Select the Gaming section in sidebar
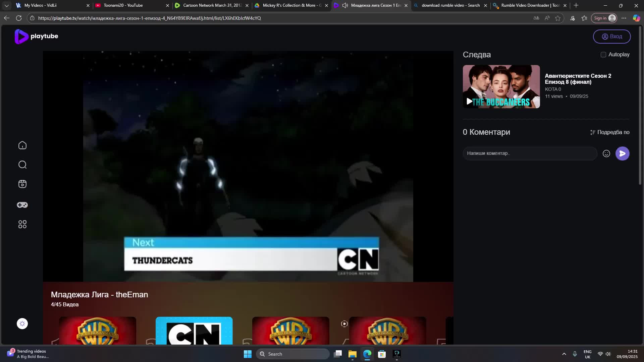 pyautogui.click(x=22, y=205)
